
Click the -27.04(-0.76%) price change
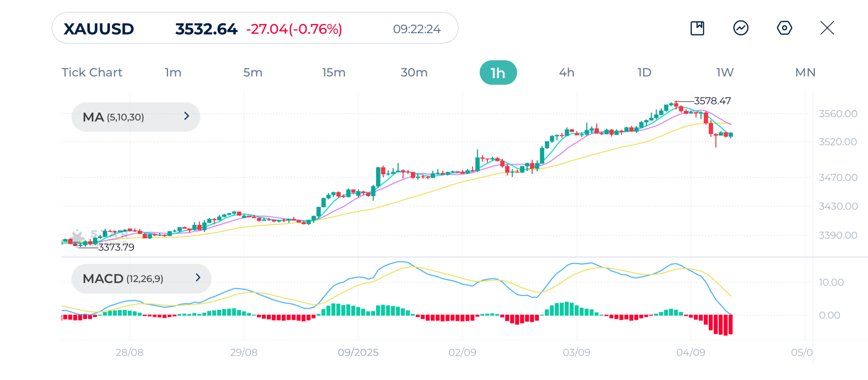click(294, 29)
